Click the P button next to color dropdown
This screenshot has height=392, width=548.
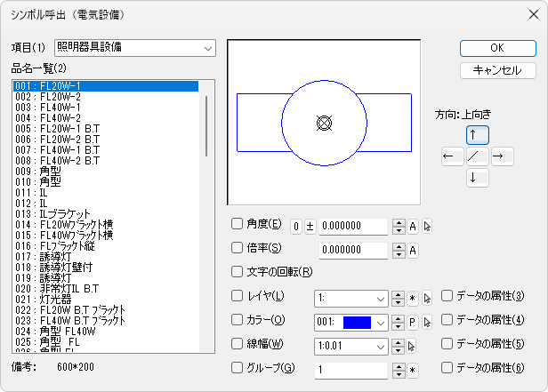pos(413,321)
